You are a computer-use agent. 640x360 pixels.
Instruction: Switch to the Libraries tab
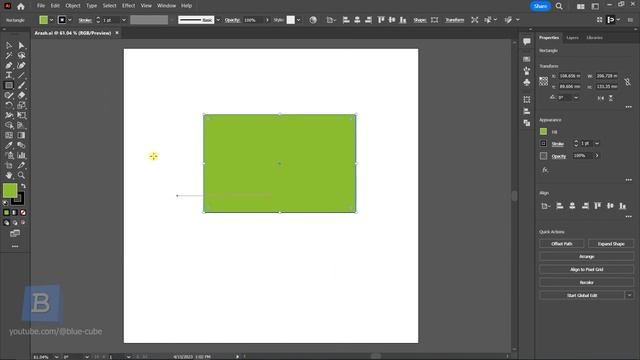tap(594, 38)
